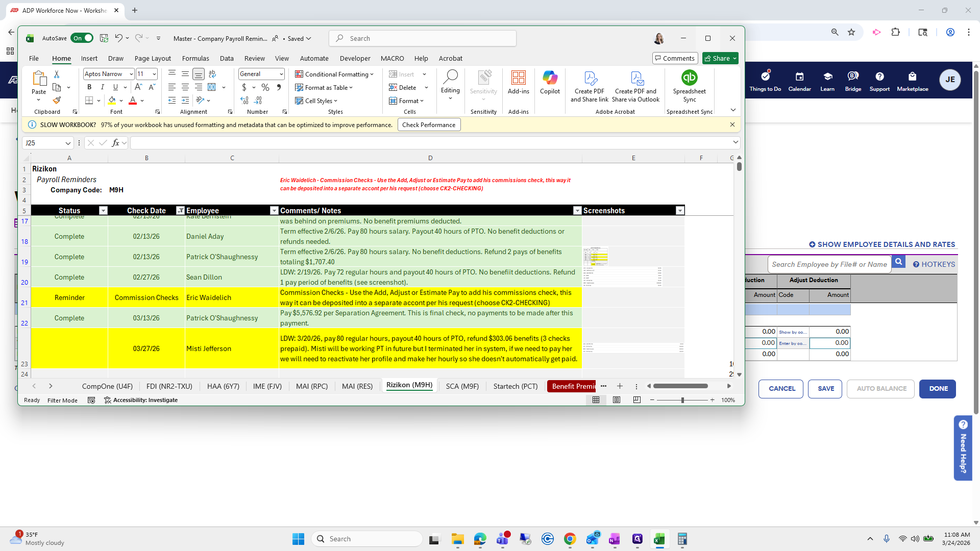Switch to Page Break Preview view
The image size is (980, 551).
pyautogui.click(x=636, y=400)
